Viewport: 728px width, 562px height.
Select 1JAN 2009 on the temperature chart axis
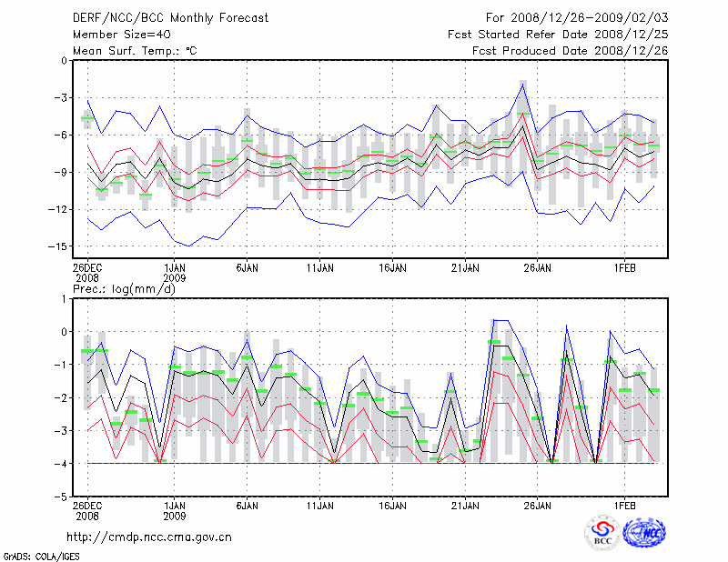pyautogui.click(x=174, y=273)
